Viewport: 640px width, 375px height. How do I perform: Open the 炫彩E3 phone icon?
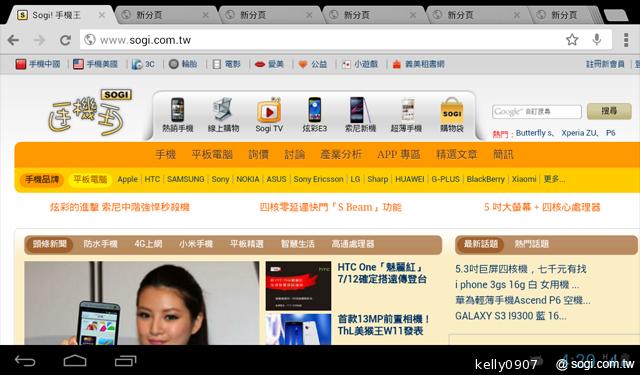coord(315,115)
